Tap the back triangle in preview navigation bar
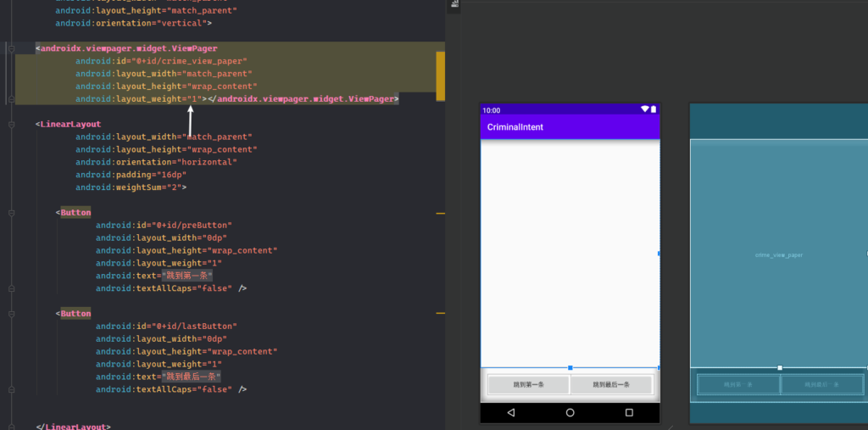 (511, 412)
